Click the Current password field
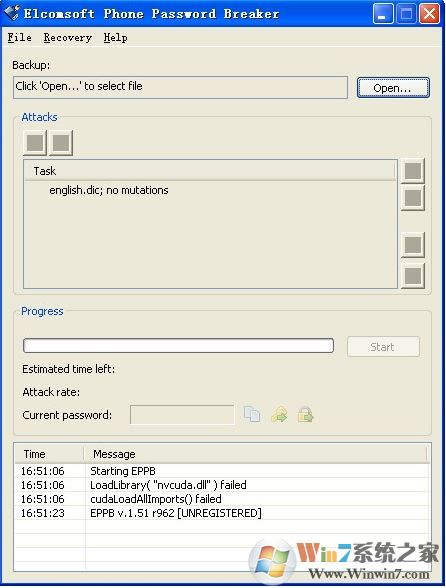Viewport: 446px width, 588px height. click(x=182, y=414)
